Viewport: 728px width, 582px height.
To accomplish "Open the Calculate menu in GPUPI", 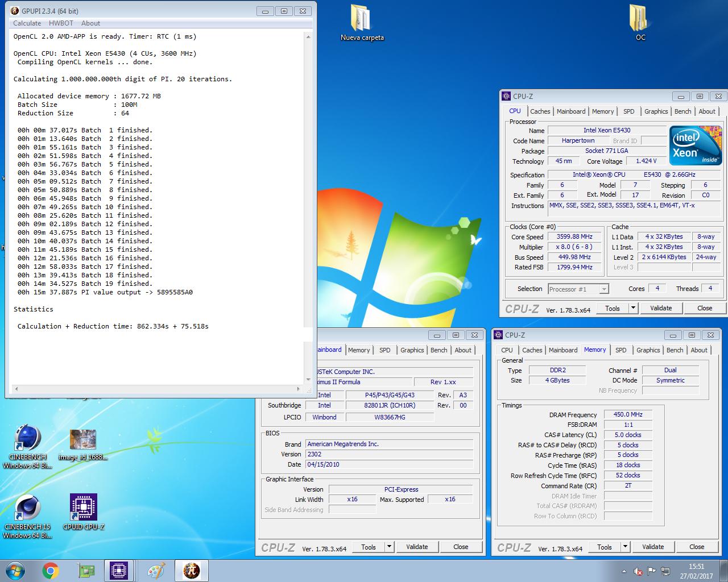I will (27, 23).
